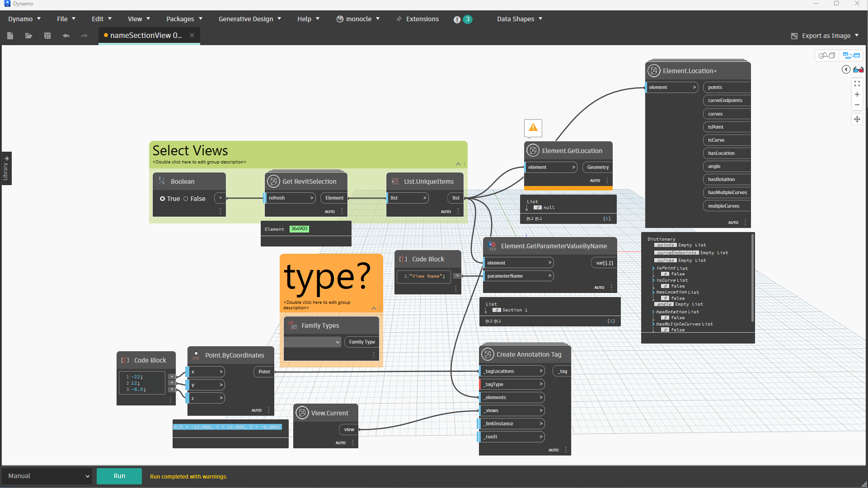Screen dimensions: 868x488
Task: Zoom in with the plus icon
Action: pyautogui.click(x=857, y=94)
